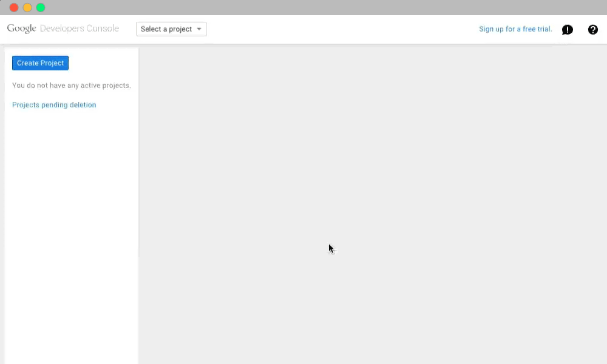Click the 'Select a project' label text
The image size is (607, 364).
166,29
